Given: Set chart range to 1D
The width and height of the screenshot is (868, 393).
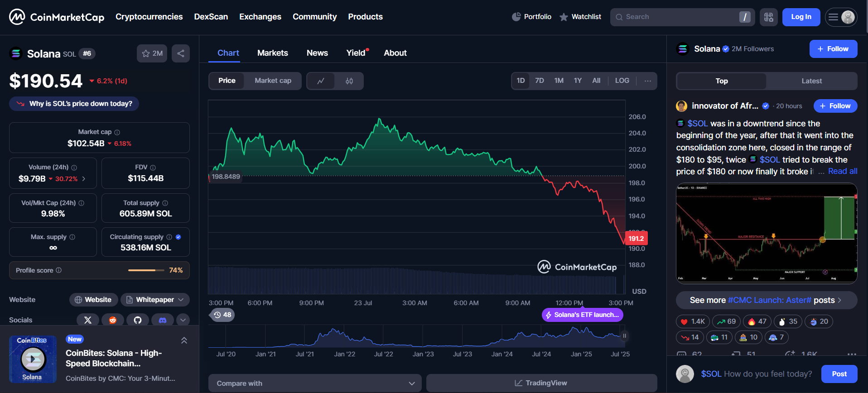Looking at the screenshot, I should (x=521, y=81).
